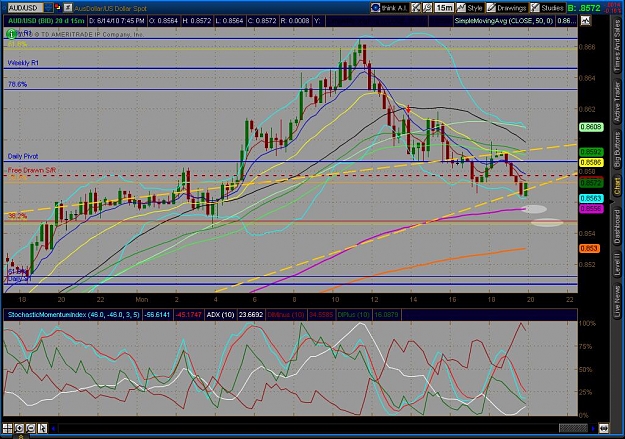Click the ADX value 23.6692
Screen dimensions: 625x439
pyautogui.click(x=251, y=315)
